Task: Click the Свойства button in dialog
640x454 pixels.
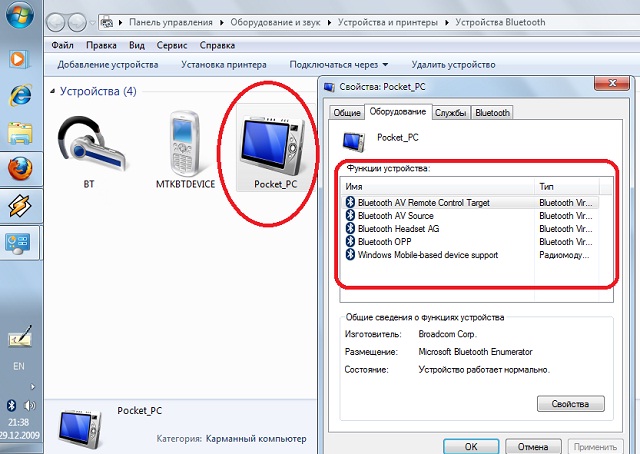Action: click(570, 404)
